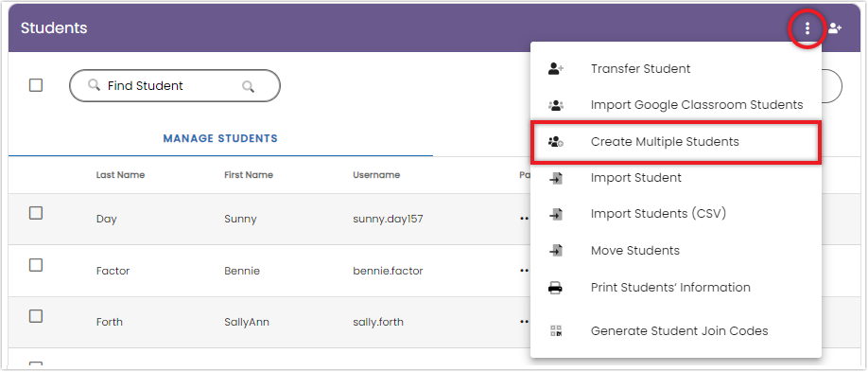Click the Print Students' Information printer icon
The image size is (868, 372).
coord(555,288)
